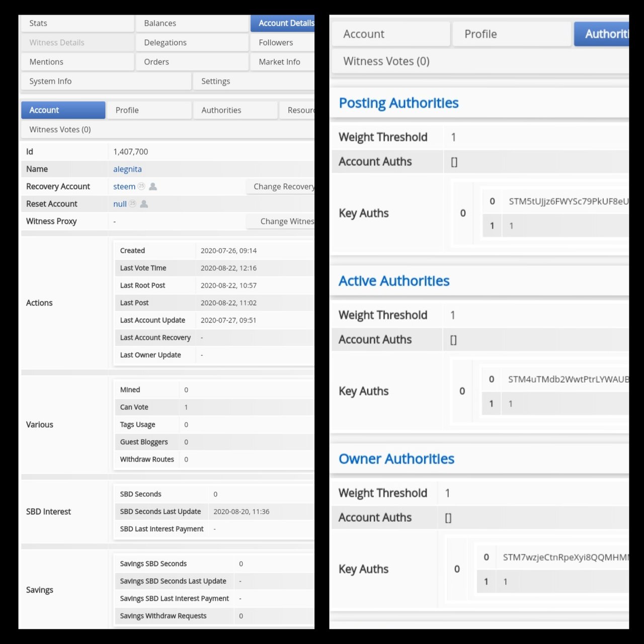
Task: Open the Market Info tab
Action: click(283, 62)
